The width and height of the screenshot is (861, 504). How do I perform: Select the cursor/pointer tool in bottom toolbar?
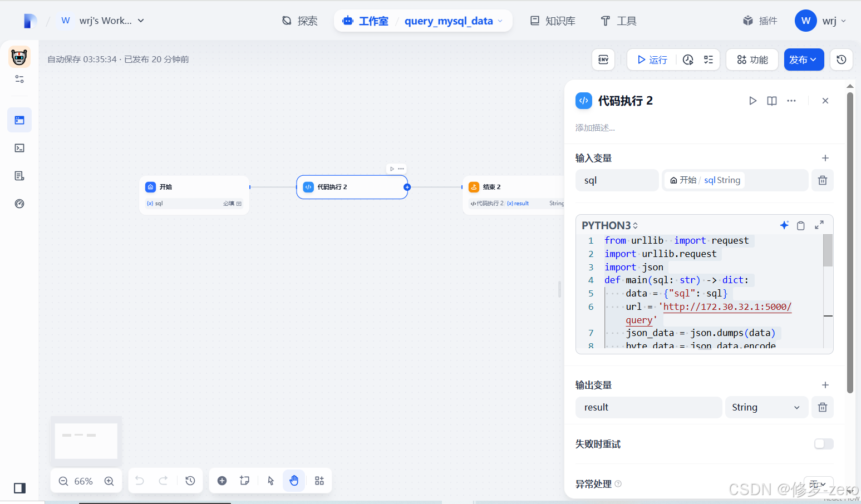point(270,480)
